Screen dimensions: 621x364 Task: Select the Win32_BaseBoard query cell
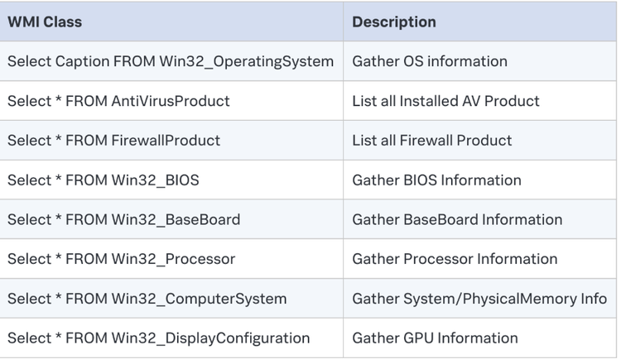[x=123, y=220]
